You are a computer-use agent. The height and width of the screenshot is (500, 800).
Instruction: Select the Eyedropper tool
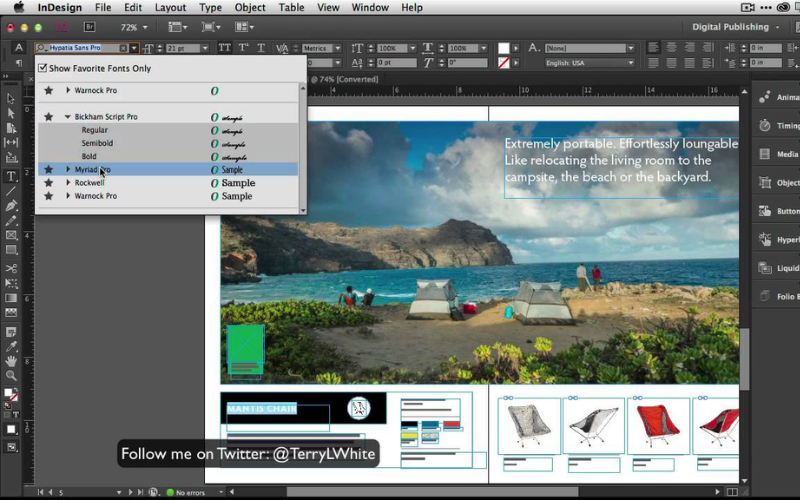coord(11,346)
